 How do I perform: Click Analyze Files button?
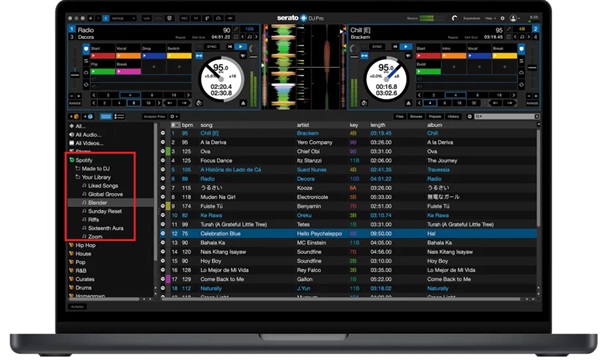155,116
